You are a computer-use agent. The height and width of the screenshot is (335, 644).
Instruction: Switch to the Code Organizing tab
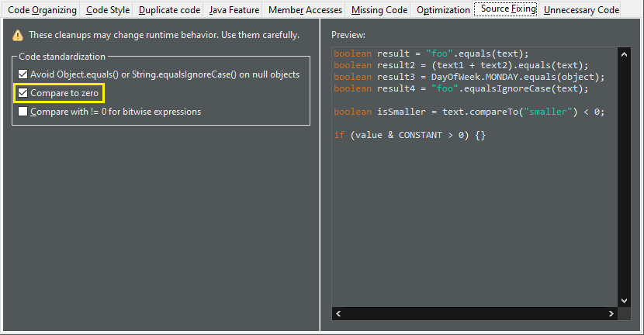[x=42, y=10]
